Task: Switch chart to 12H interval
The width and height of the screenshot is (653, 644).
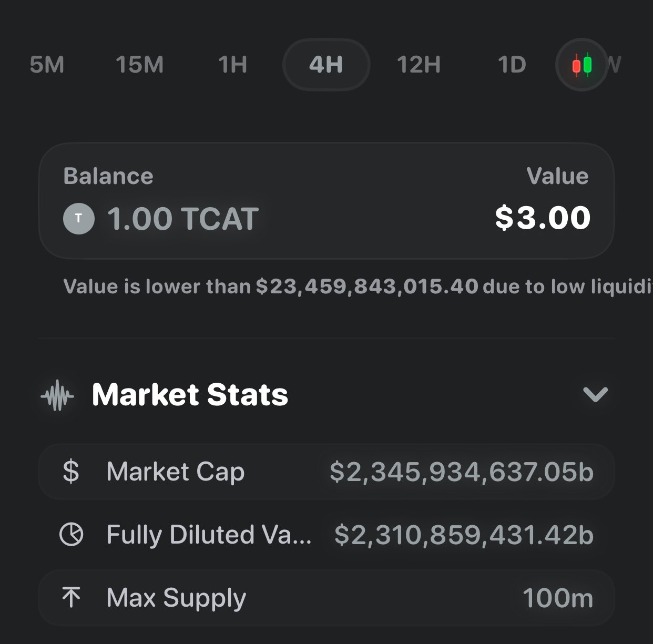Action: [x=419, y=65]
